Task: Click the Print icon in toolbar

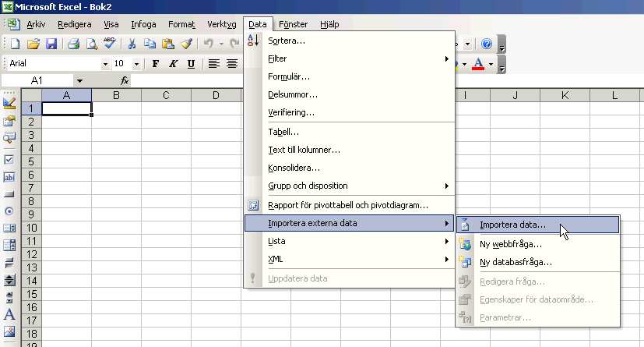Action: click(x=73, y=44)
